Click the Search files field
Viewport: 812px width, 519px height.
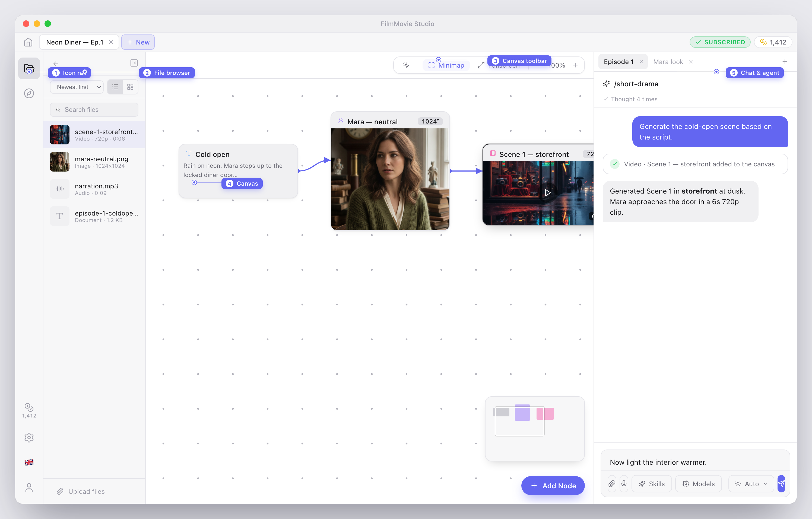pyautogui.click(x=94, y=110)
